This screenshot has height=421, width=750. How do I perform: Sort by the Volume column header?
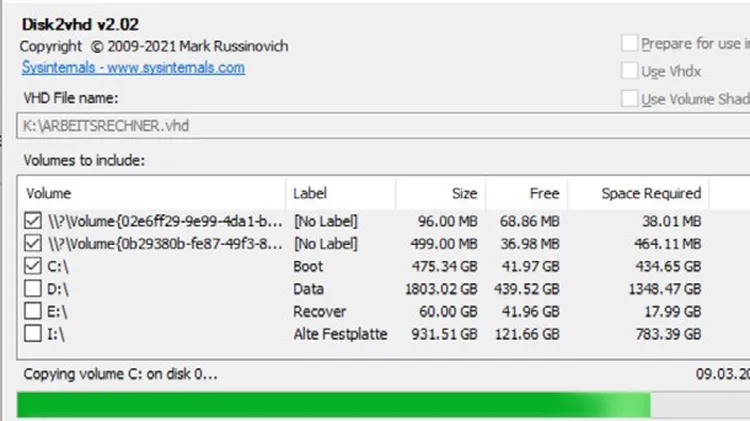point(150,194)
